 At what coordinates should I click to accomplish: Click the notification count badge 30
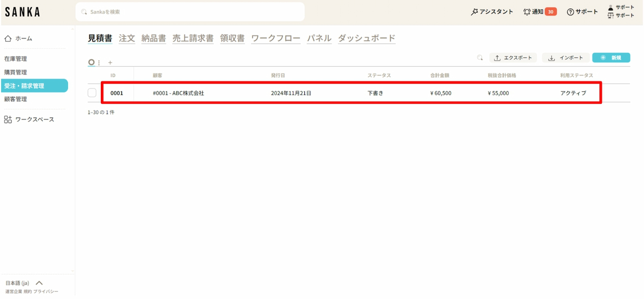point(551,12)
